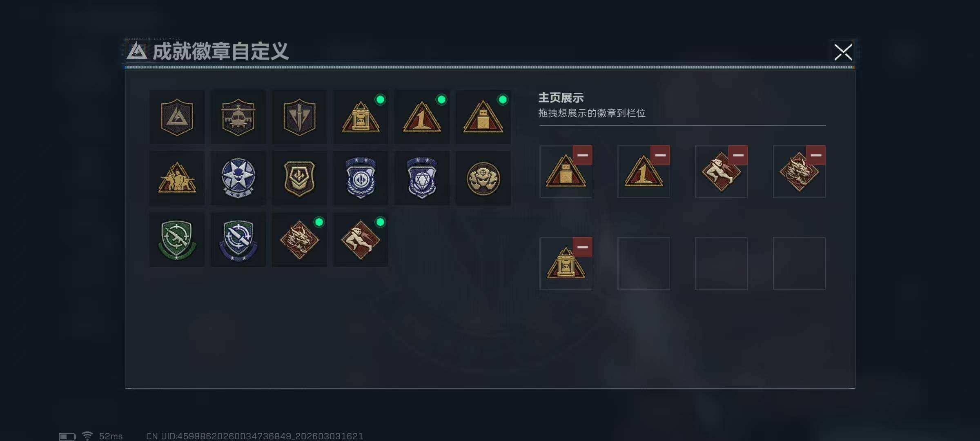
Task: Select the dagger shield badge
Action: 299,117
